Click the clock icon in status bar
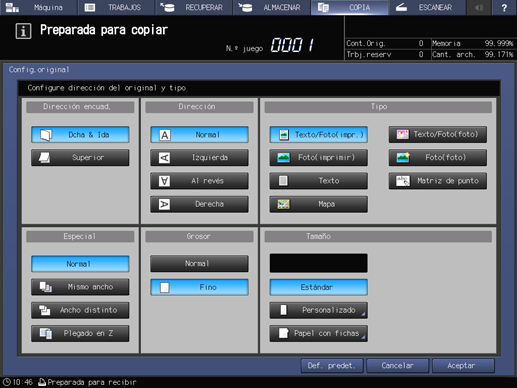517x388 pixels. pos(7,382)
